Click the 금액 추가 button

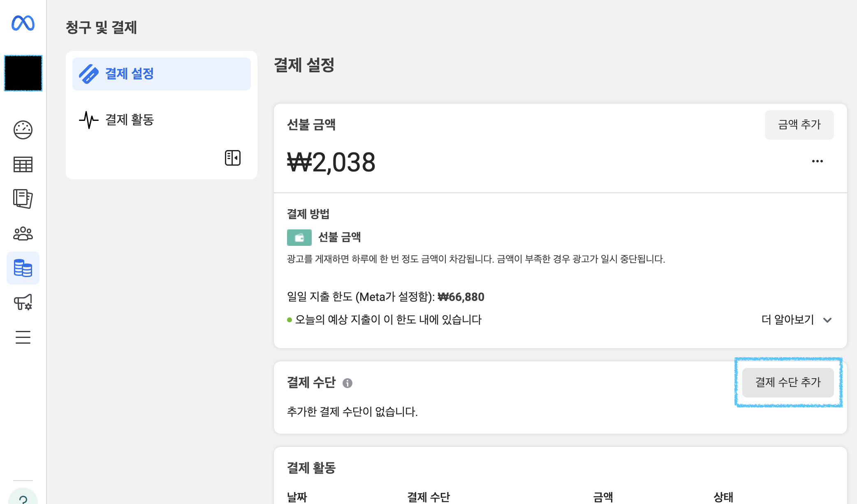pyautogui.click(x=799, y=125)
